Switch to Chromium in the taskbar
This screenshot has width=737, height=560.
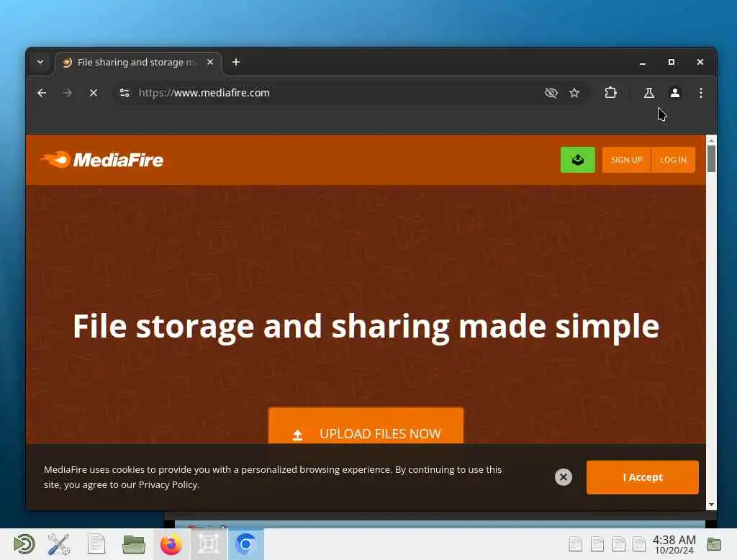(x=246, y=544)
